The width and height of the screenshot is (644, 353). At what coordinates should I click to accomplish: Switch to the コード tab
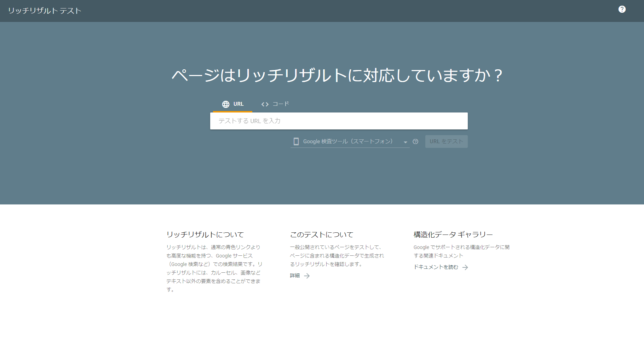(275, 104)
